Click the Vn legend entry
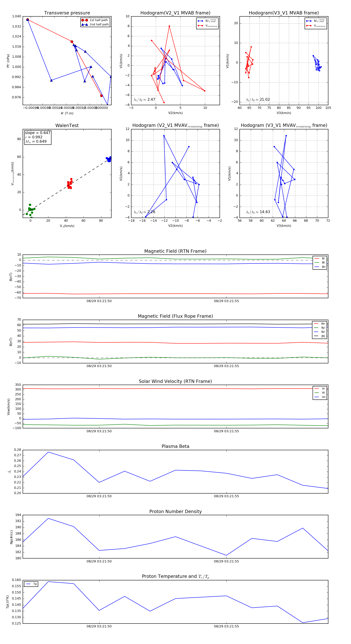Viewport: 351px width, 644px height. coord(320,397)
